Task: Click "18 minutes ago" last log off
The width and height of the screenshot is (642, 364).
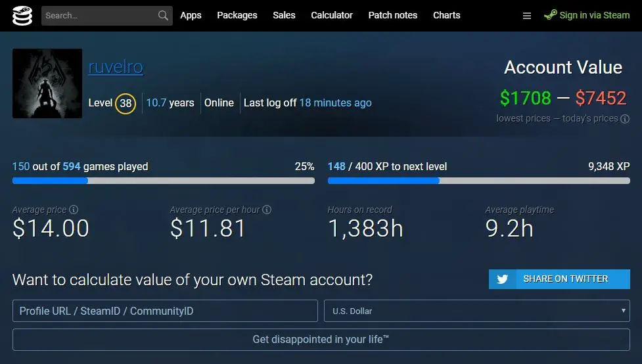Action: (x=335, y=102)
